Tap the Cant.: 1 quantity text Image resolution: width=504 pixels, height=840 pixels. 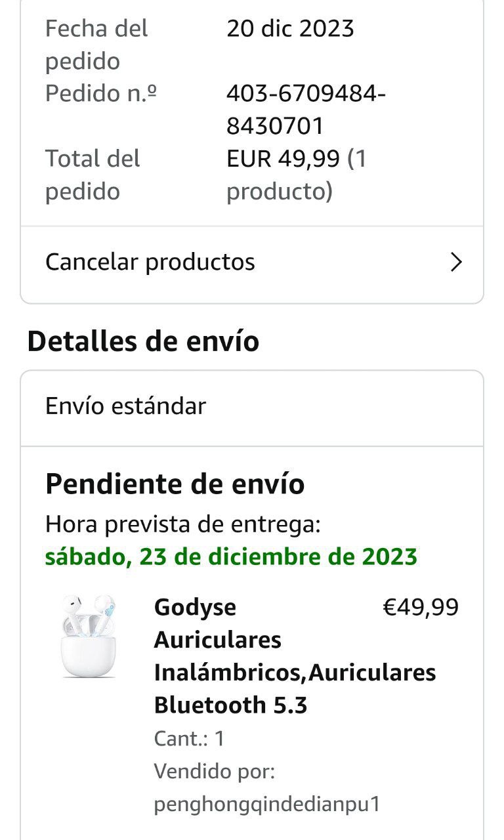[189, 739]
